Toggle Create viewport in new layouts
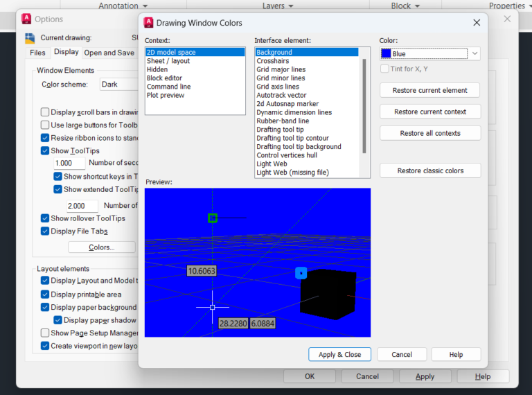The width and height of the screenshot is (532, 395). tap(45, 346)
